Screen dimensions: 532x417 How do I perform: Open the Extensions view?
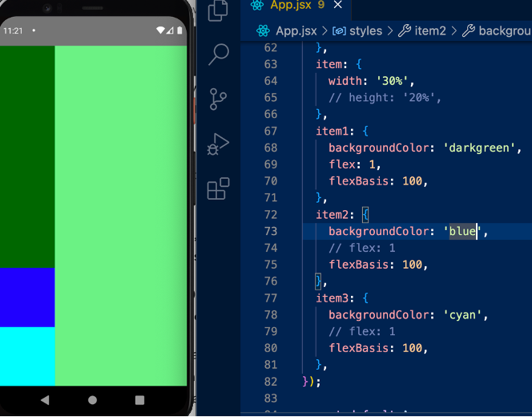click(218, 188)
